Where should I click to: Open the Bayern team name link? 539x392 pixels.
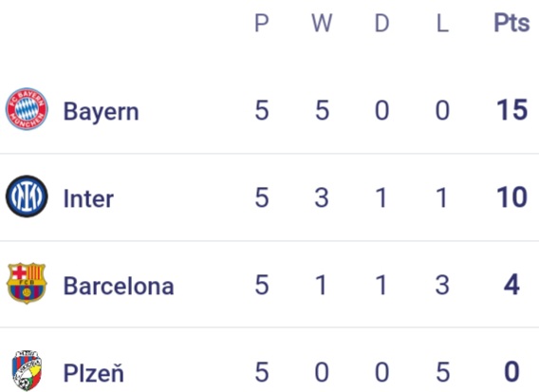pos(101,111)
